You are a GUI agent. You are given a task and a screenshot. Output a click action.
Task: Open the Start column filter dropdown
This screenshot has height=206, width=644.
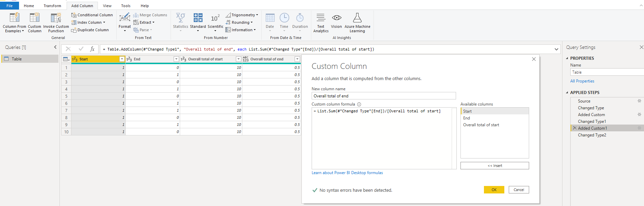pos(122,59)
